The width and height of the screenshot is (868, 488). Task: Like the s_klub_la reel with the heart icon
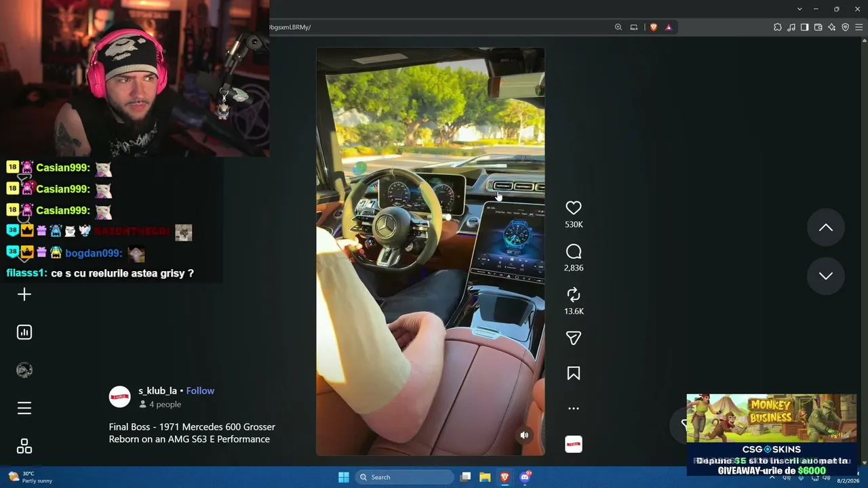pos(574,208)
